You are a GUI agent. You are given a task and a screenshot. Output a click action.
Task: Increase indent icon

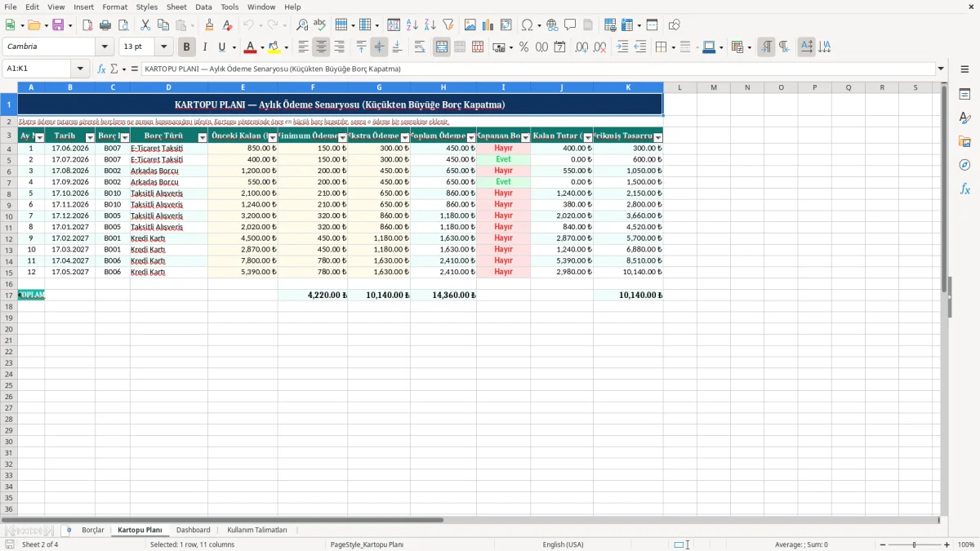click(x=622, y=47)
